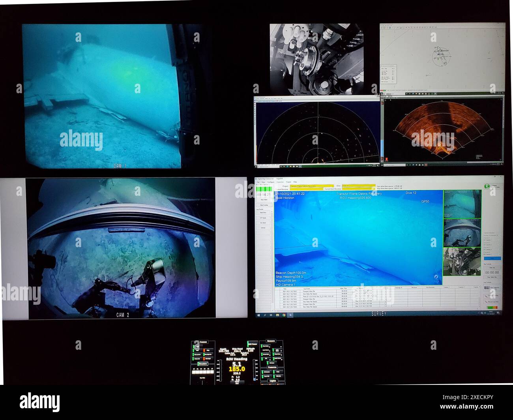Open the Inspection menu
Screen dimensions: 513x420
[280, 182]
